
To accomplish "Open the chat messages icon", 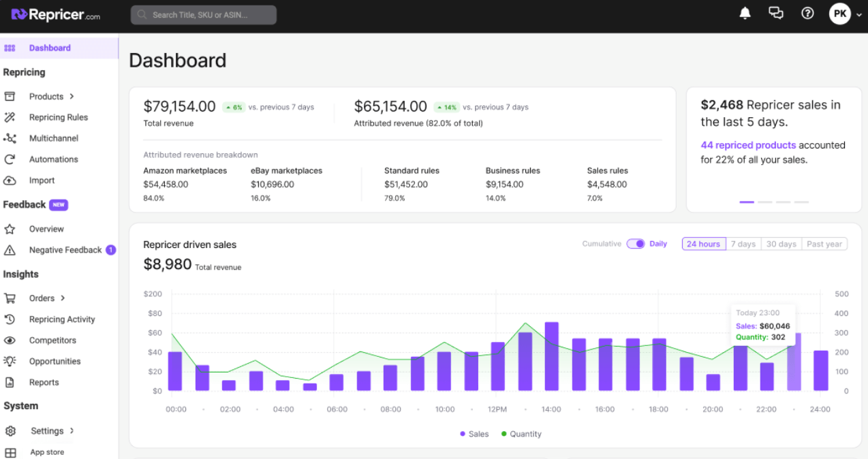I will [x=775, y=14].
